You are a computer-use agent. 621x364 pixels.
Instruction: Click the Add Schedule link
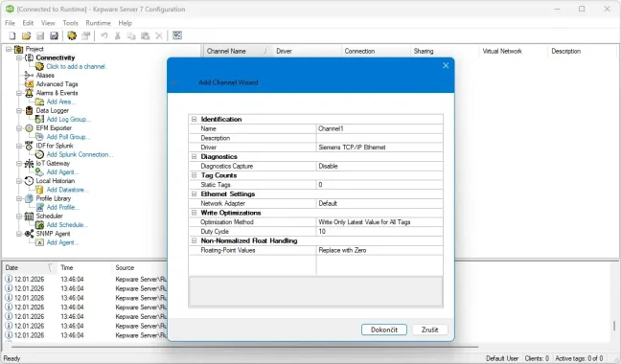tap(67, 225)
